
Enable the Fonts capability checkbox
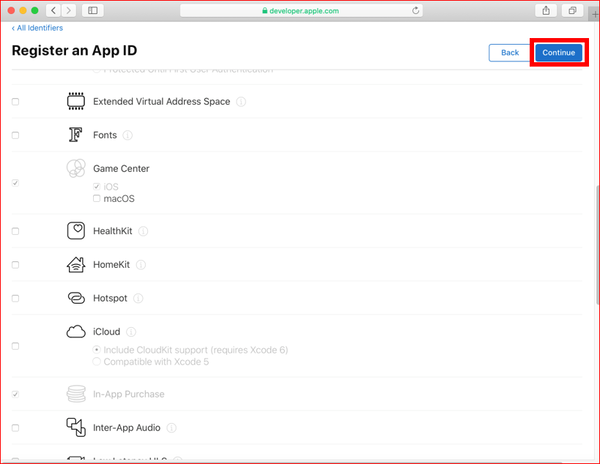(15, 135)
